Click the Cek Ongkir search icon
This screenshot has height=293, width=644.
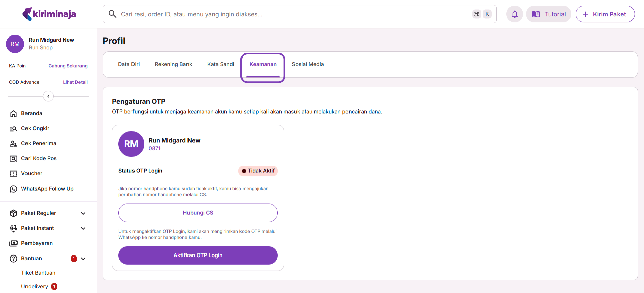[13, 129]
